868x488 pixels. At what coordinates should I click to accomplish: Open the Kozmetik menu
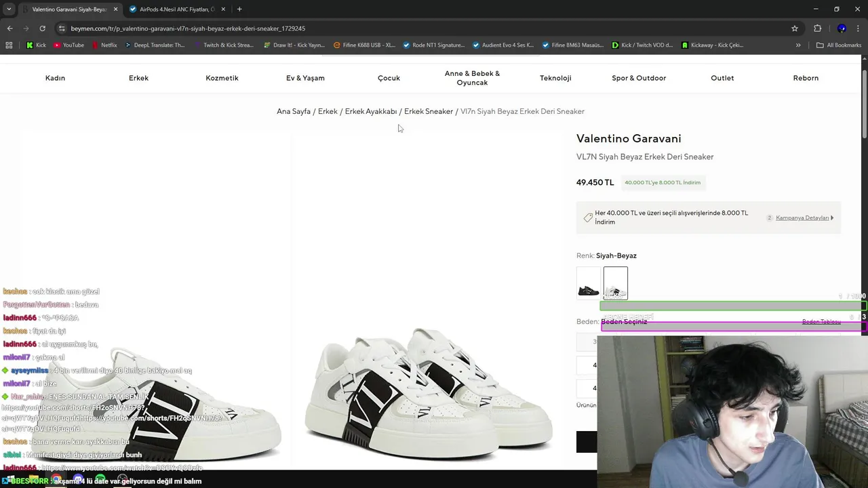click(x=222, y=78)
